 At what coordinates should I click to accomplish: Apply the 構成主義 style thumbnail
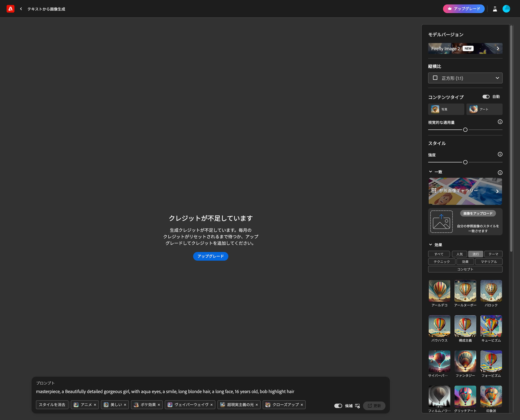click(465, 326)
